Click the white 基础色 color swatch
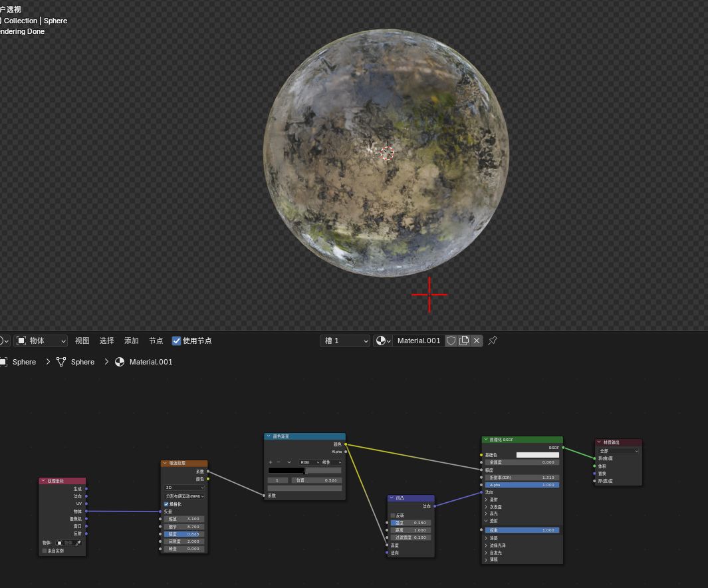 coord(537,455)
